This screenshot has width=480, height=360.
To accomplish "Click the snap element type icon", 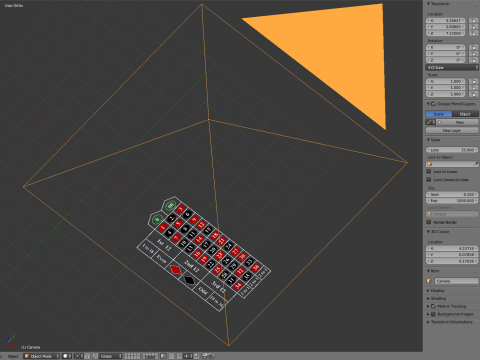I will tap(187, 356).
